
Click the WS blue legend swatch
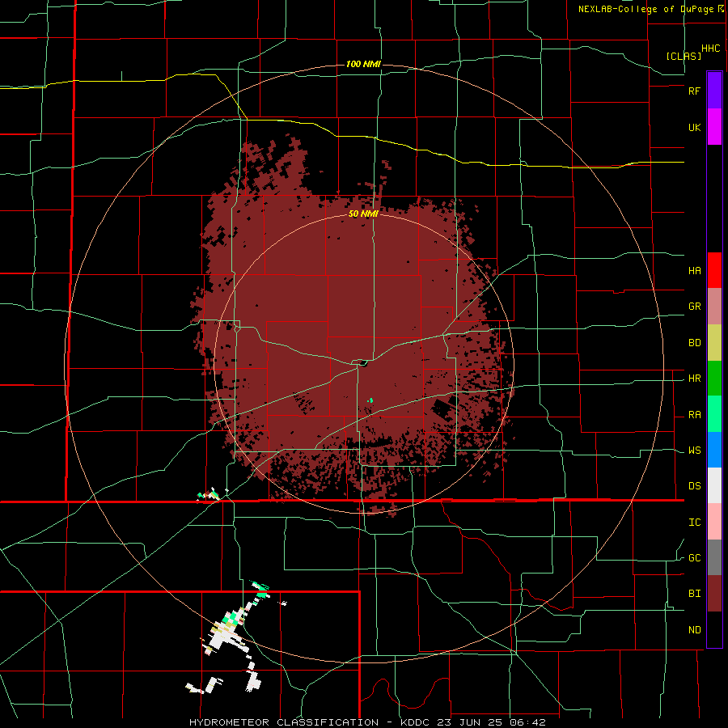point(714,450)
